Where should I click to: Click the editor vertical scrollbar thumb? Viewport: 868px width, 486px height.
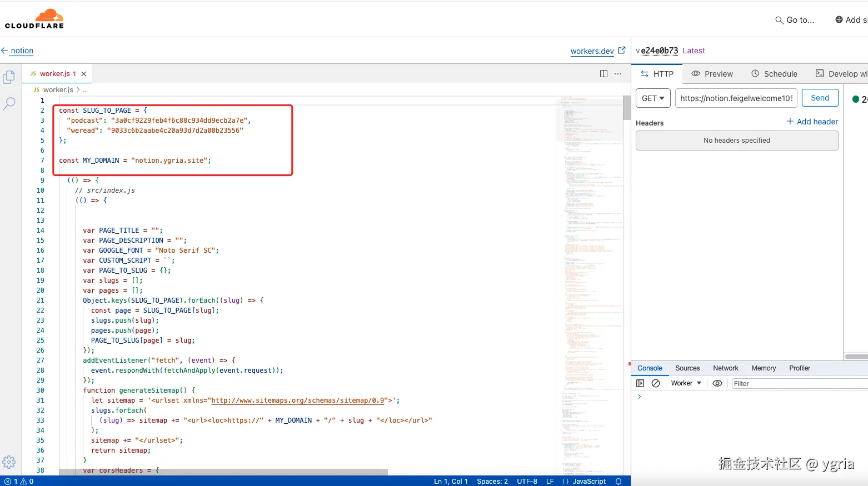pos(626,107)
